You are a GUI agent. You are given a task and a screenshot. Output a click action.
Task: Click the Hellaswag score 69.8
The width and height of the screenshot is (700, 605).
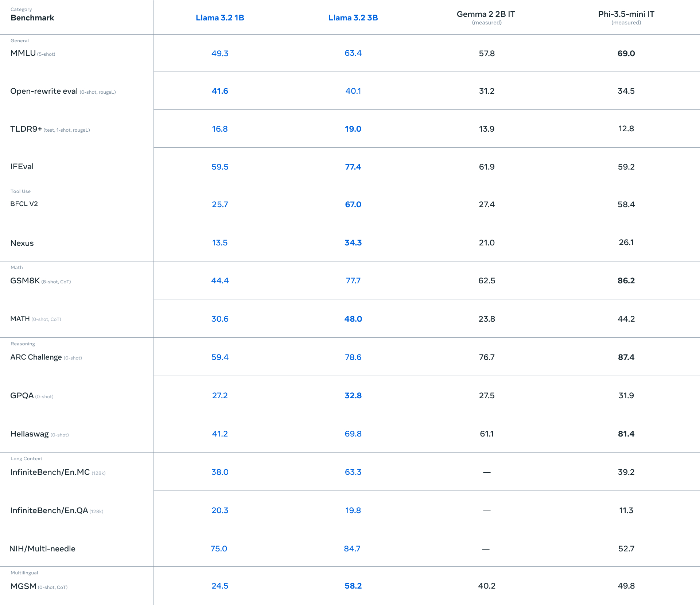pos(353,434)
